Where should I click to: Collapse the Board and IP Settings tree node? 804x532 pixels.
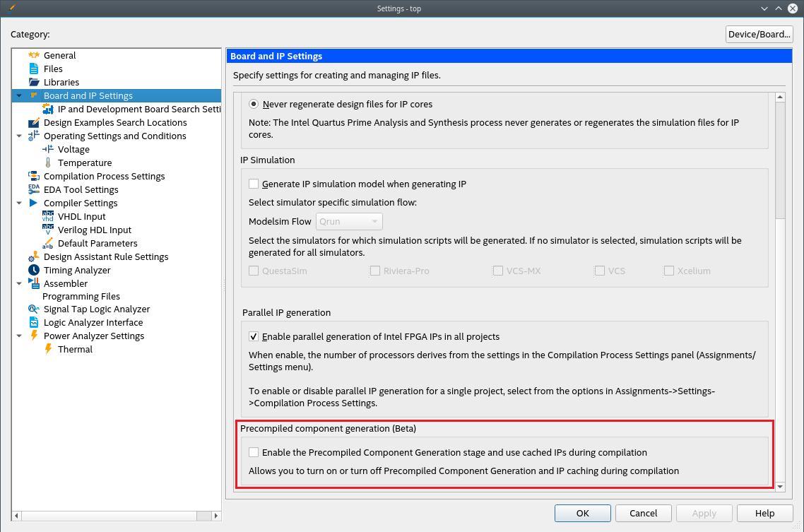point(19,95)
